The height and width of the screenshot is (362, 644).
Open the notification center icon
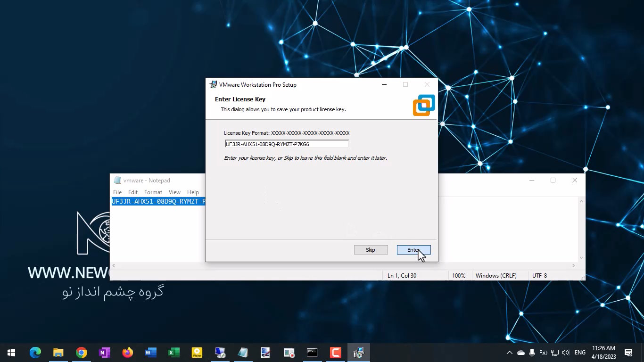628,353
